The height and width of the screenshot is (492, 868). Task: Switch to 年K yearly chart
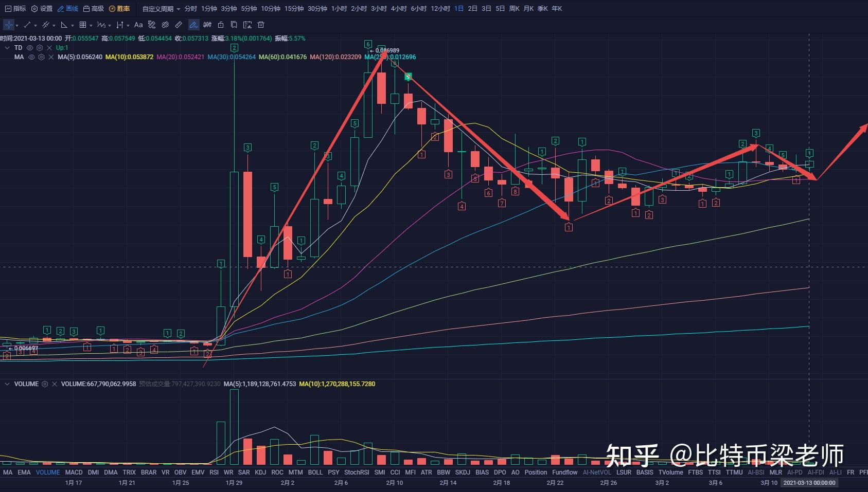pyautogui.click(x=557, y=9)
